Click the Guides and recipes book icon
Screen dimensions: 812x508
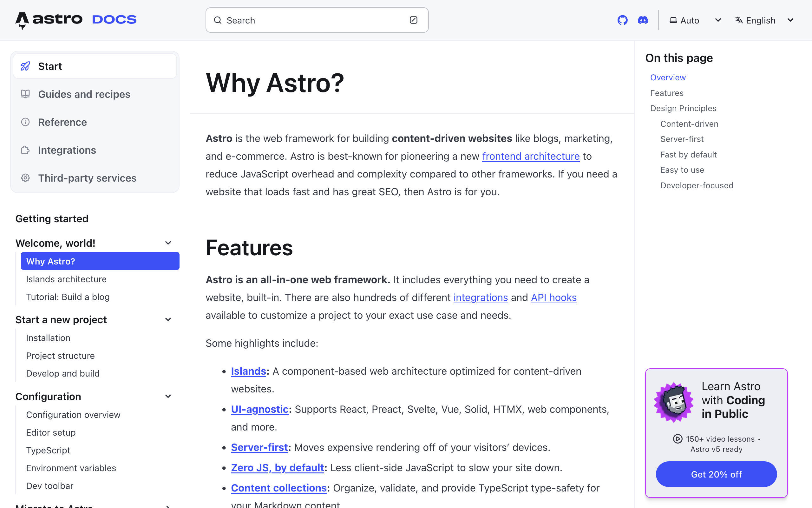coord(25,94)
